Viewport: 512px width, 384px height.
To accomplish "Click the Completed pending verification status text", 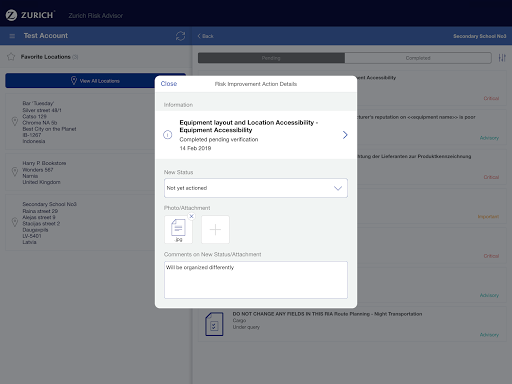I will (219, 139).
